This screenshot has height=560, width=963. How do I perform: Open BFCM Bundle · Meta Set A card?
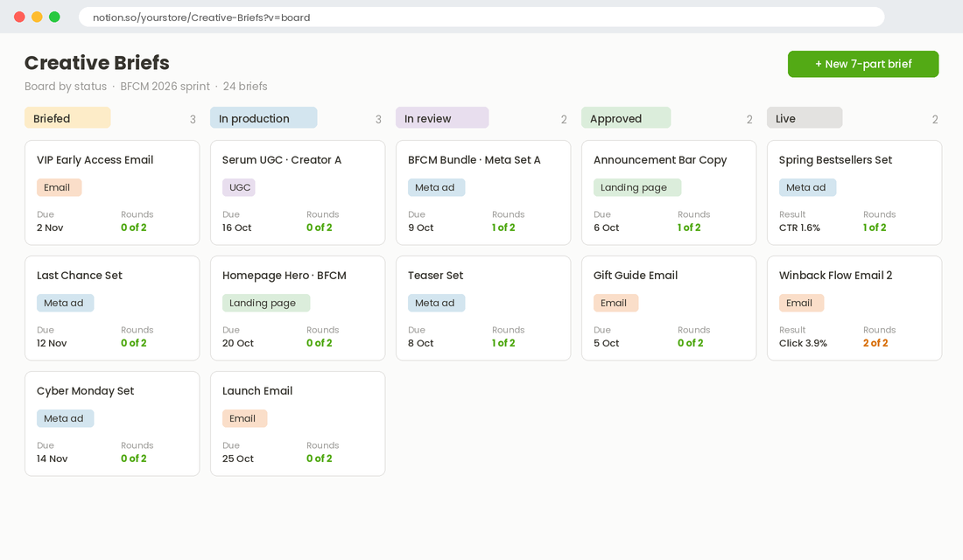coord(483,192)
